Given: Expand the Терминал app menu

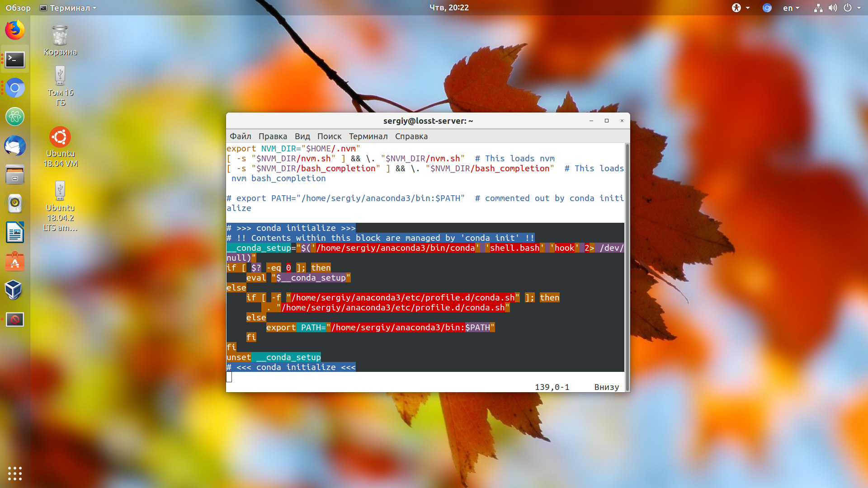Looking at the screenshot, I should [68, 8].
